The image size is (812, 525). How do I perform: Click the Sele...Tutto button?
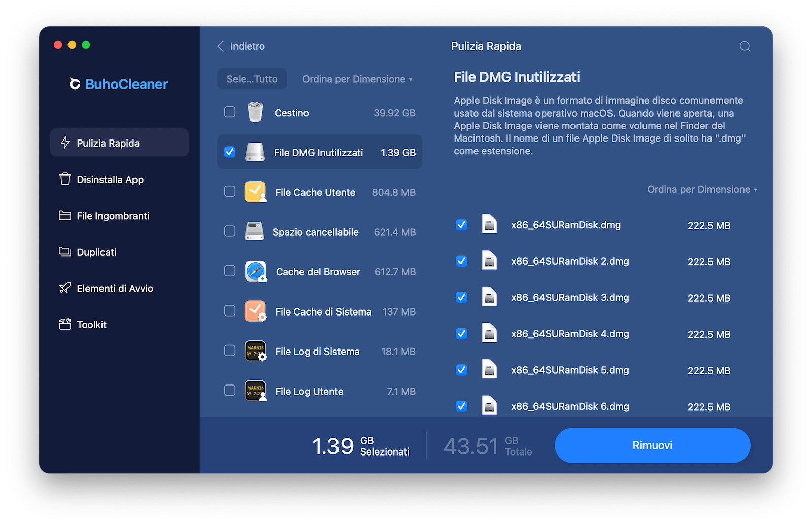coord(252,79)
